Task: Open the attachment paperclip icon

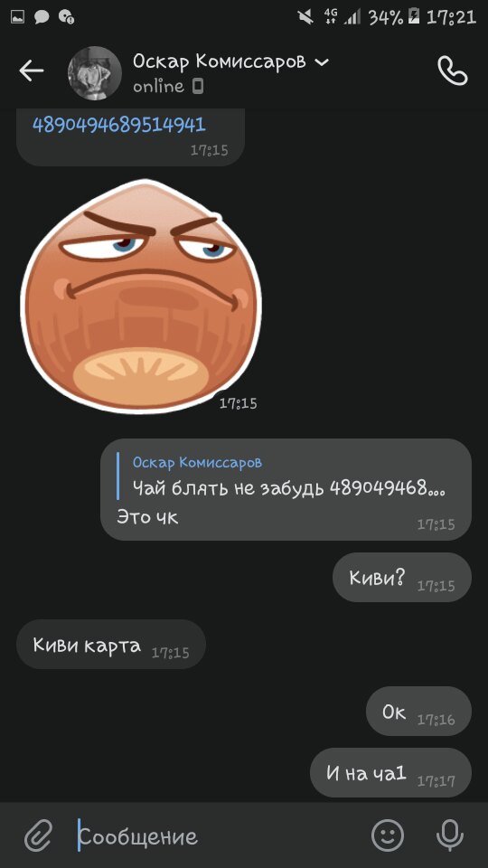Action: (x=39, y=835)
